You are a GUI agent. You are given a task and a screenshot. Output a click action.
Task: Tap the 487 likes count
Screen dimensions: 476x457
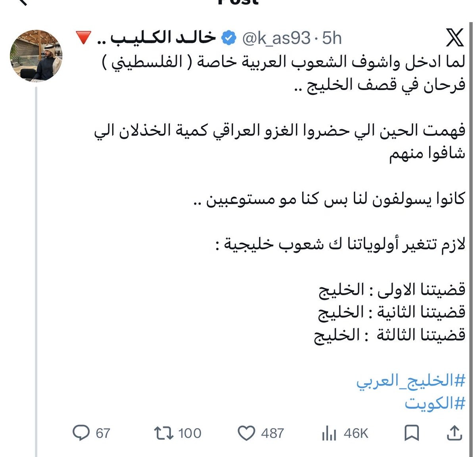(x=273, y=433)
